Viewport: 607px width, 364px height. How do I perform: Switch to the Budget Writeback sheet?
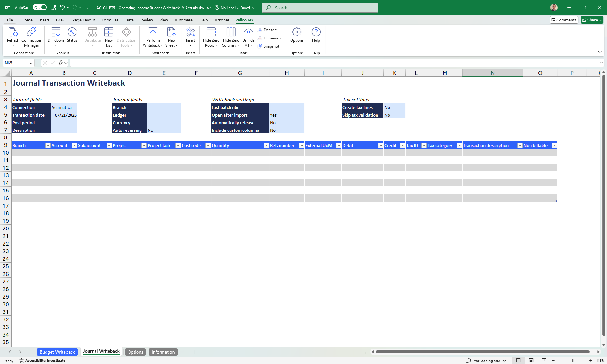(x=57, y=352)
